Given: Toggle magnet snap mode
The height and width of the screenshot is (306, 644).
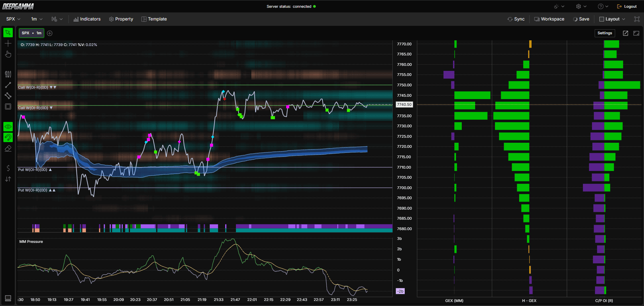Looking at the screenshot, I should tap(8, 137).
